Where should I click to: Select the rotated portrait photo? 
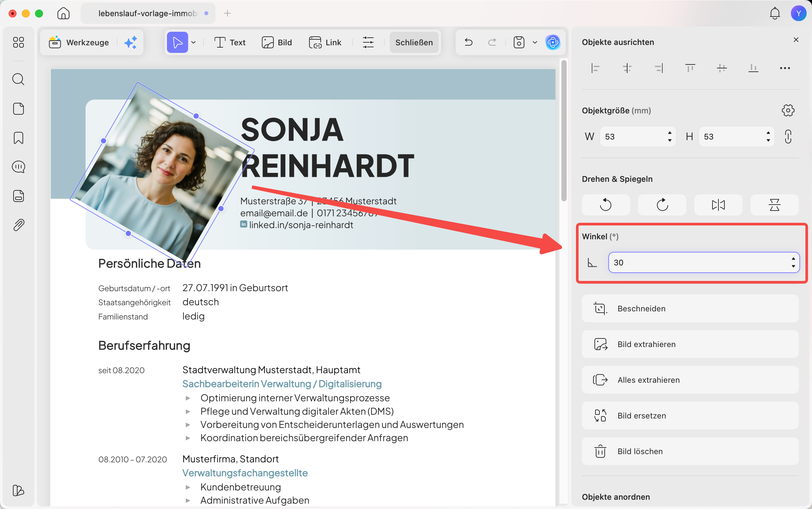click(x=162, y=175)
